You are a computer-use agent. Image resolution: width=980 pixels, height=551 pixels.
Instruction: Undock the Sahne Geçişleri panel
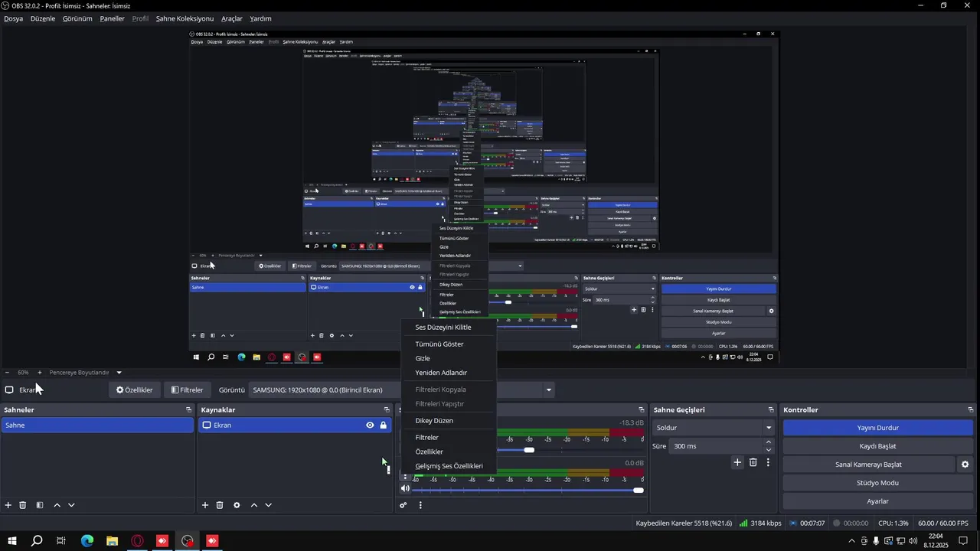click(x=772, y=410)
